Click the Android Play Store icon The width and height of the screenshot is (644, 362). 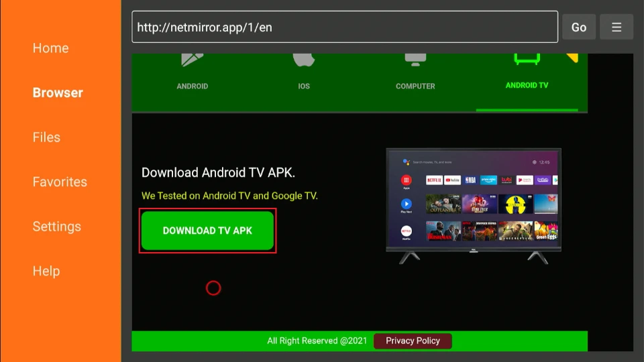tap(193, 60)
